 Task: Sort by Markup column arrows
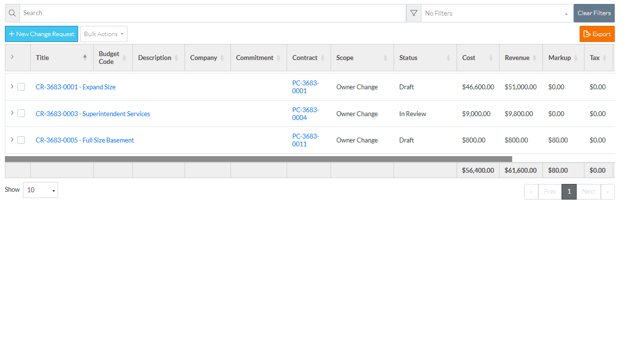576,58
